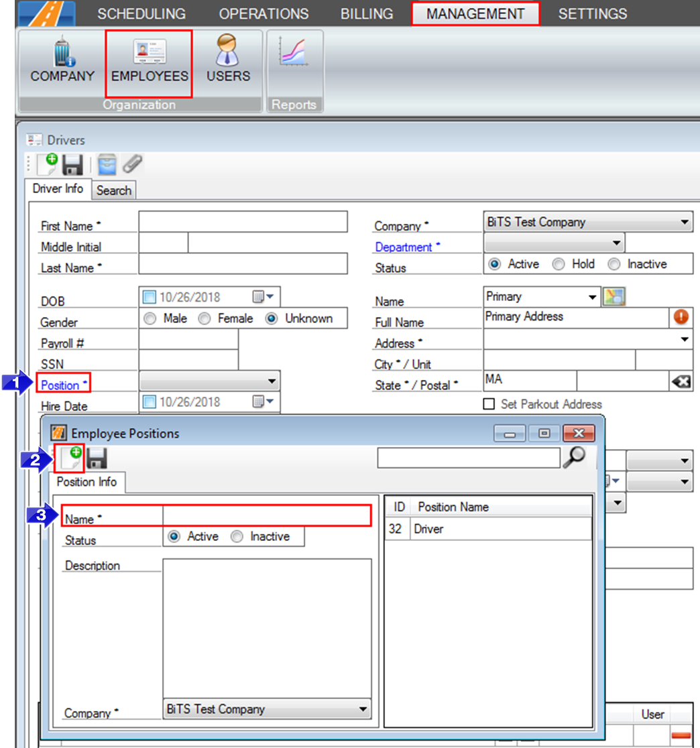The width and height of the screenshot is (700, 748).
Task: Click the orange warning icon beside Full Name
Action: [x=681, y=317]
